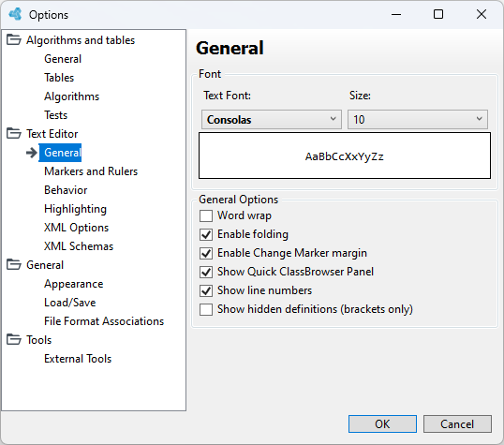
Task: Collapse the General category folder icon
Action: pos(14,264)
